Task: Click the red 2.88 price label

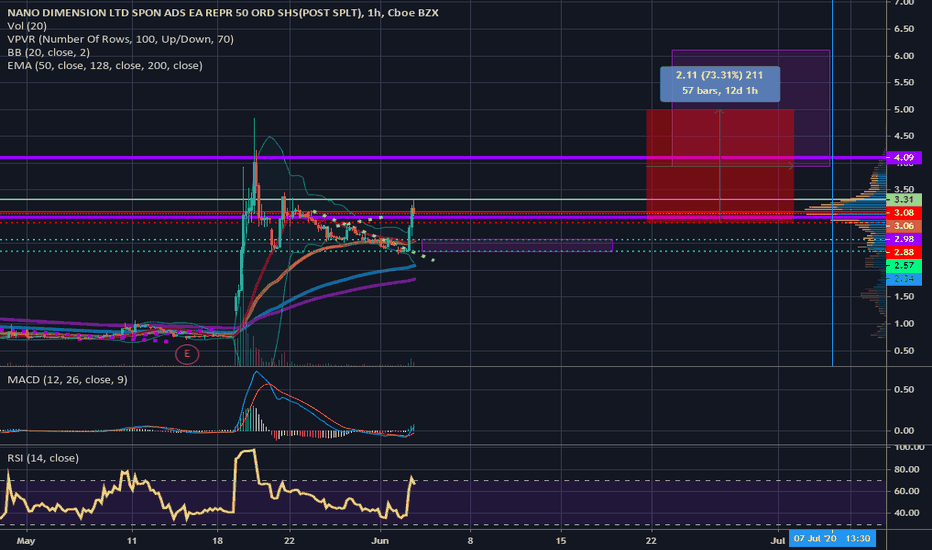Action: tap(904, 252)
